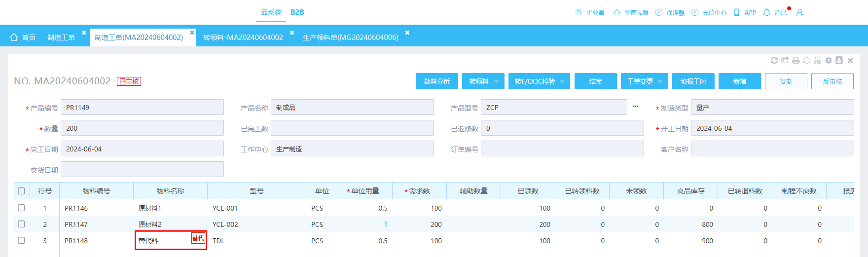Click the 开工日期 field 2024-06-04
Image resolution: width=868 pixels, height=257 pixels.
click(772, 128)
